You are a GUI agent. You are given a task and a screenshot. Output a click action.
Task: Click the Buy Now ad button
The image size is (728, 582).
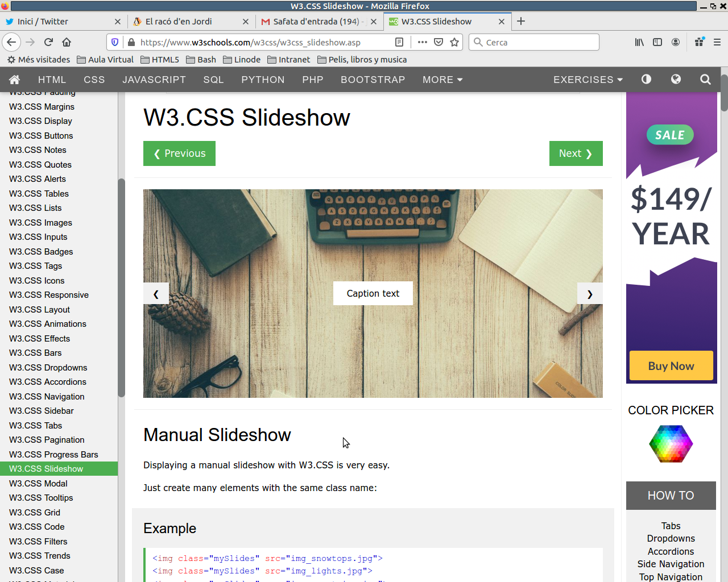(x=671, y=366)
